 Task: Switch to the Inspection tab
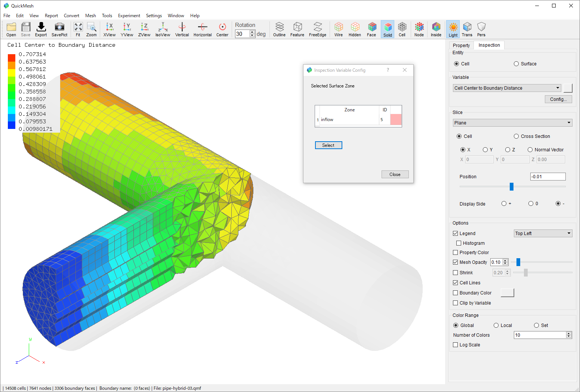pyautogui.click(x=489, y=45)
